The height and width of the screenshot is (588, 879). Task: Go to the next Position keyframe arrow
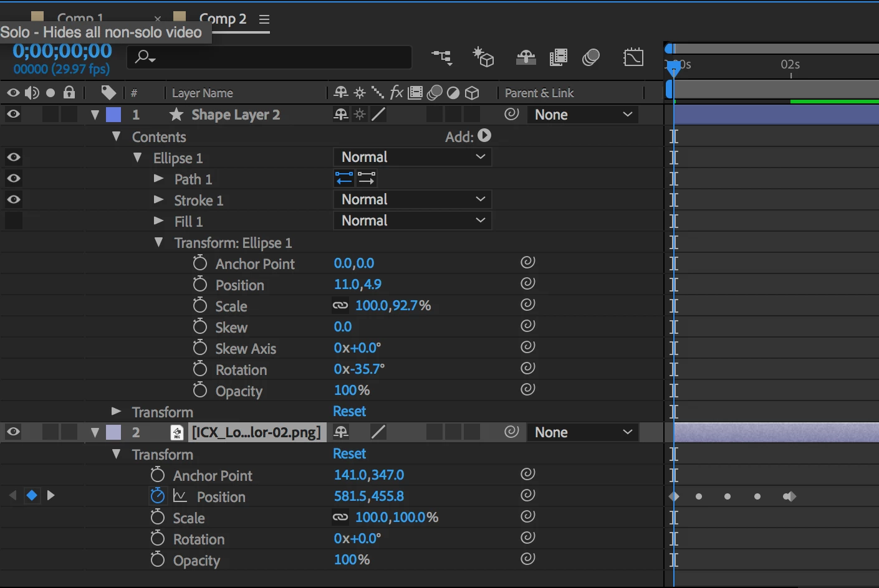[51, 495]
